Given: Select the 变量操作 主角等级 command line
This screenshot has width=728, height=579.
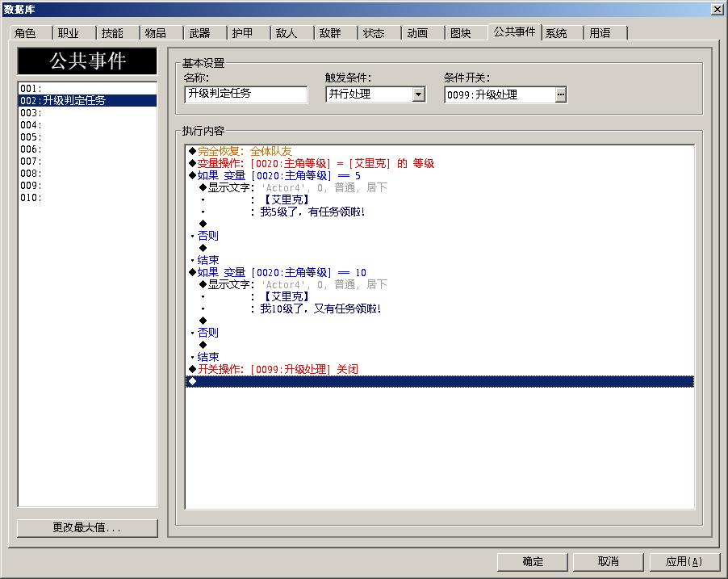Looking at the screenshot, I should click(x=439, y=163).
